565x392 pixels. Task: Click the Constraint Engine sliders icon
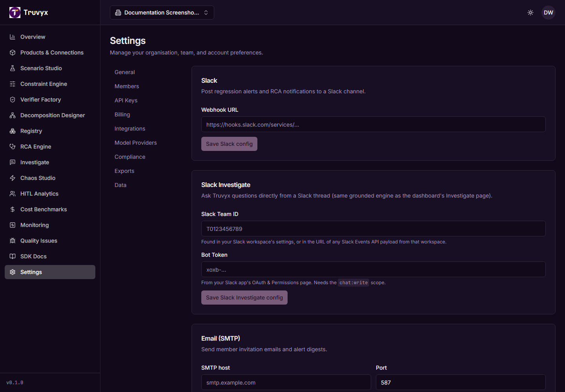click(x=13, y=84)
